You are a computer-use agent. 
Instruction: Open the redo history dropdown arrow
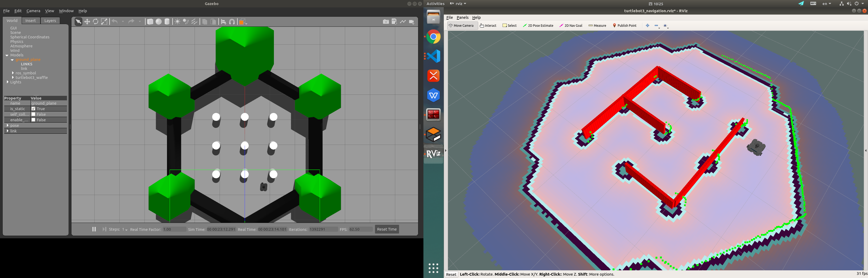click(140, 21)
